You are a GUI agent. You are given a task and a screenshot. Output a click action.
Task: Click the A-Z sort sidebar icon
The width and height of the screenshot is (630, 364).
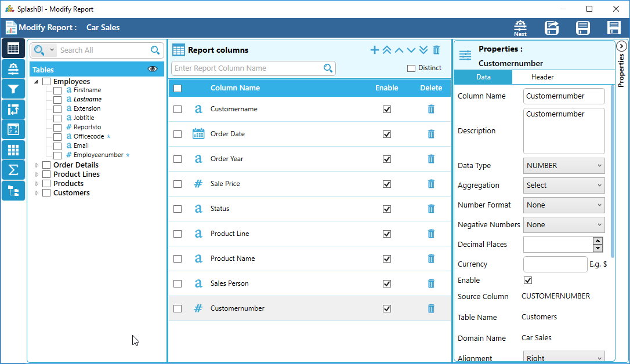coord(13,129)
